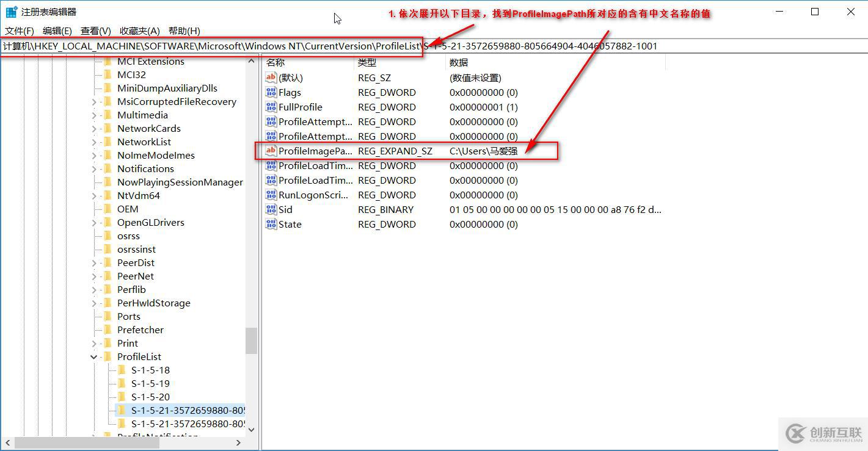Click the Notifications folder icon
This screenshot has width=868, height=451.
108,168
